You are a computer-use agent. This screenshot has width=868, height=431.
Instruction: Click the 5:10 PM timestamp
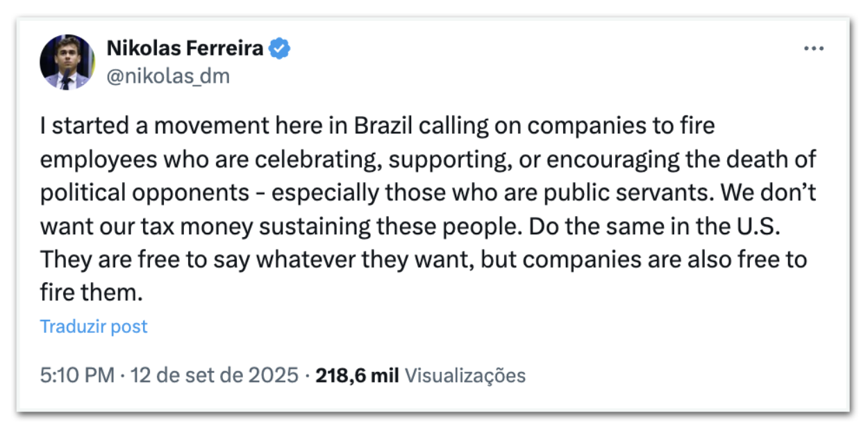[x=76, y=376]
